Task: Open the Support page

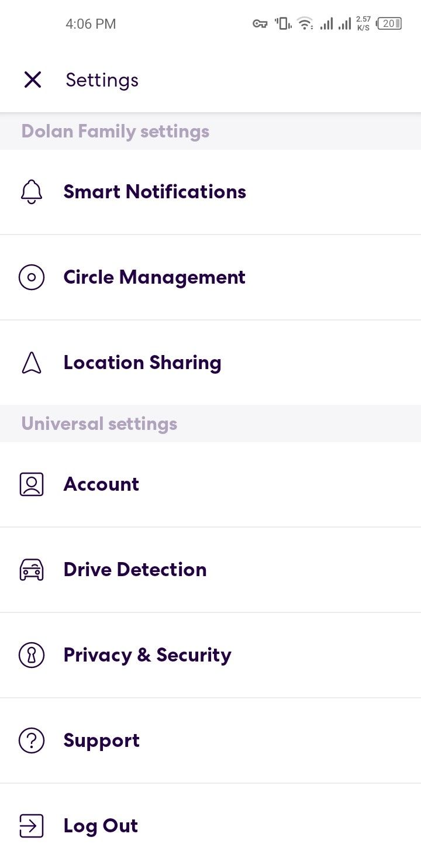Action: tap(102, 740)
